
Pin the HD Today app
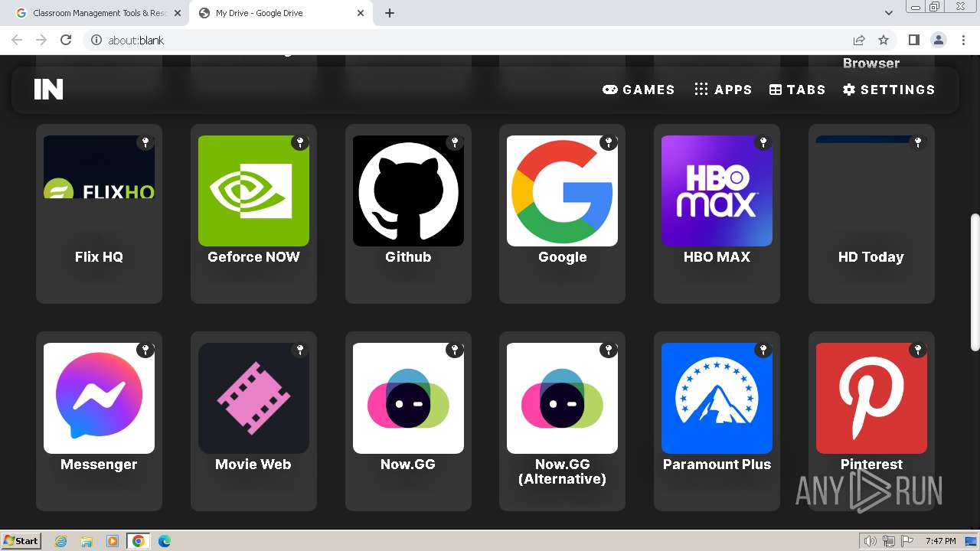coord(918,142)
